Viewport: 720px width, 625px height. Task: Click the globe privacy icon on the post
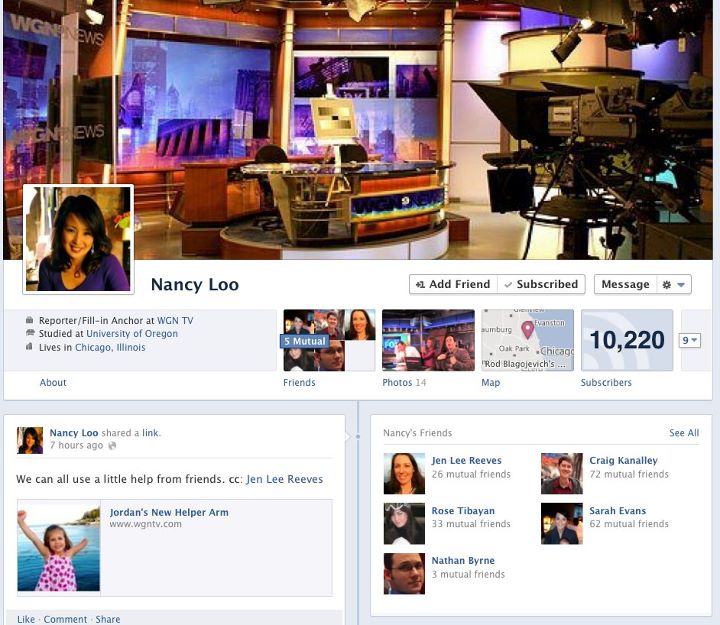(111, 446)
